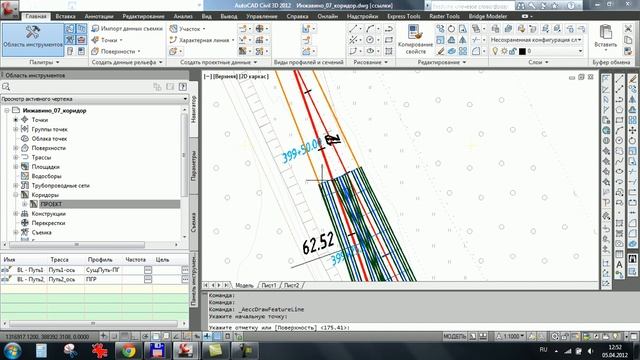This screenshot has width=640, height=360.
Task: Click the BL - Путь1 table row name
Action: click(30, 270)
